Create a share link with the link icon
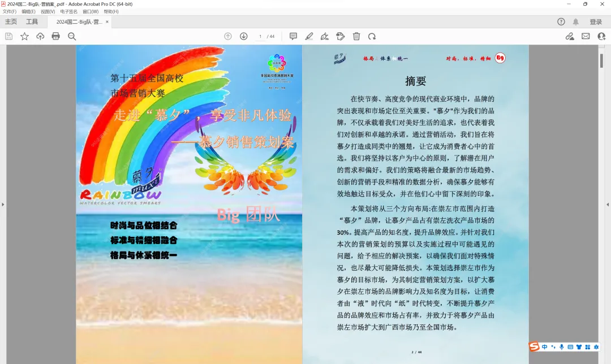This screenshot has width=611, height=364. [570, 36]
